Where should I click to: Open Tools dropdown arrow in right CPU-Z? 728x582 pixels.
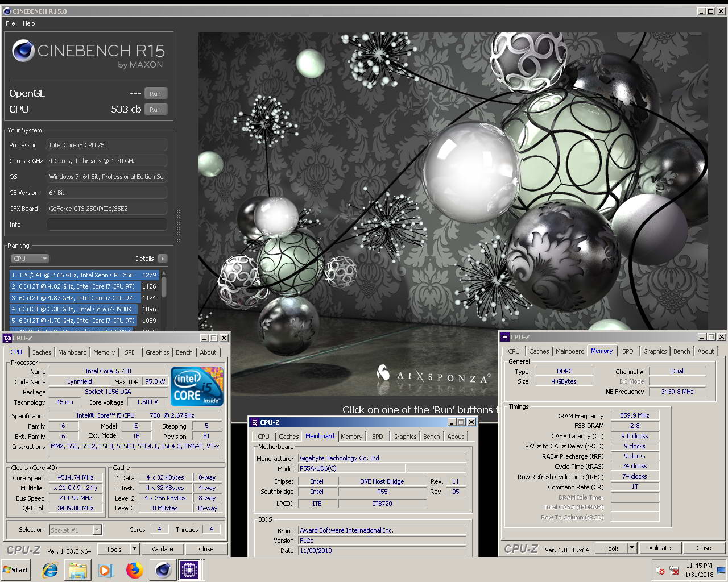point(632,548)
